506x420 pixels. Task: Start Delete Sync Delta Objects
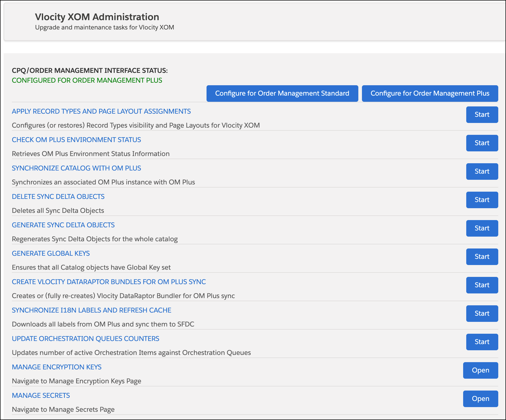(482, 200)
